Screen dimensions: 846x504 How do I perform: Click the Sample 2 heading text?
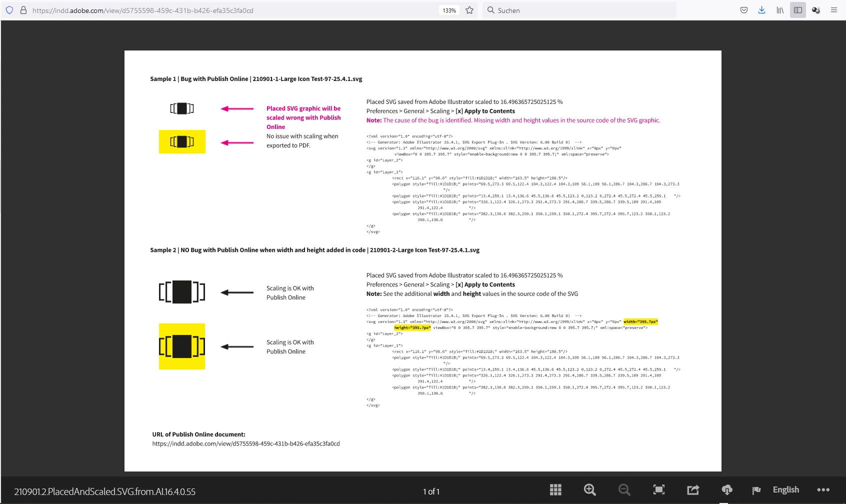[x=314, y=250]
